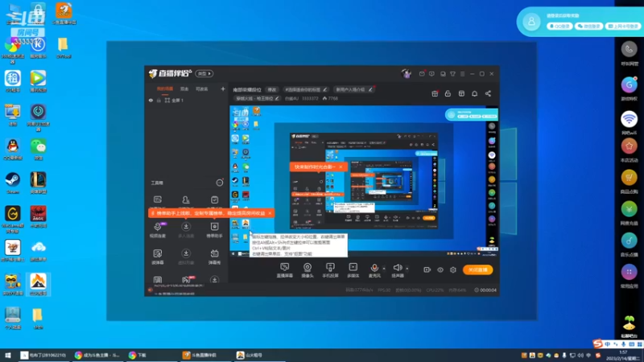Viewport: 644px width, 362px height.
Task: Open store activities star icon
Action: coord(629,146)
